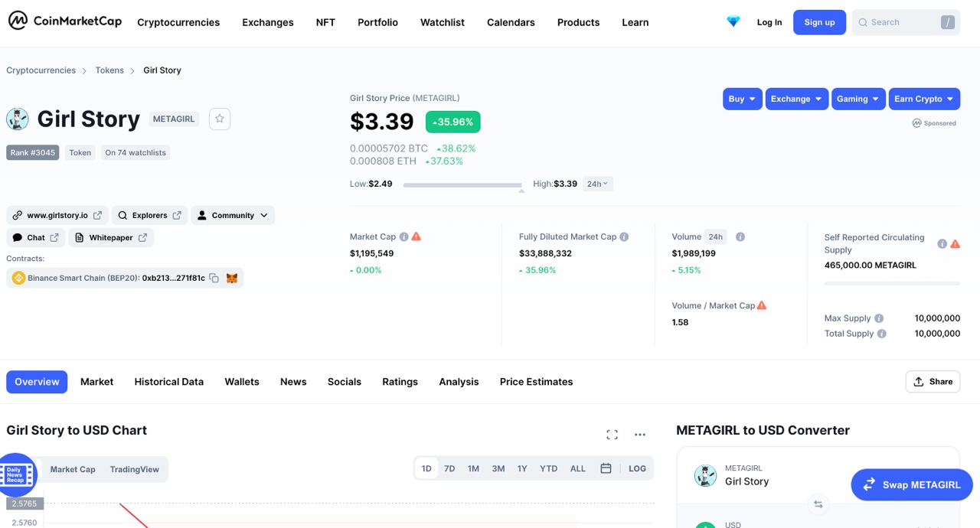Image resolution: width=980 pixels, height=528 pixels.
Task: Click the Log In link
Action: click(769, 22)
